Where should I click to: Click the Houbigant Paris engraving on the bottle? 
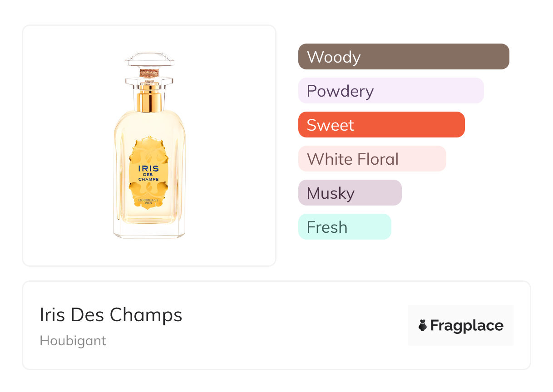pos(149,201)
